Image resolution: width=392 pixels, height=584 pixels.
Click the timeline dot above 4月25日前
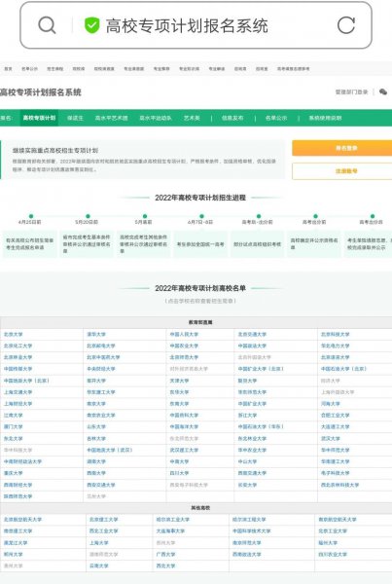[x=31, y=216]
